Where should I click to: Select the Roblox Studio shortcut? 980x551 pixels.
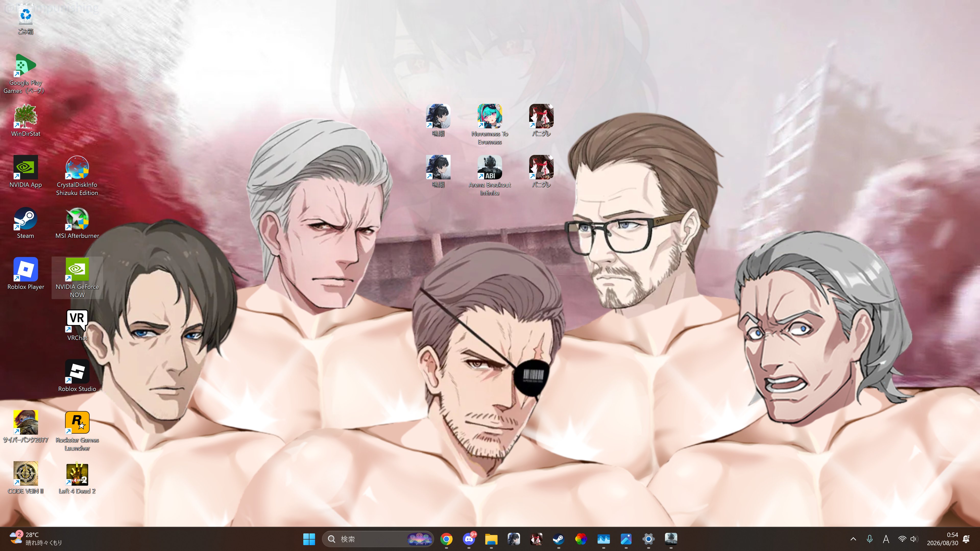click(x=77, y=375)
